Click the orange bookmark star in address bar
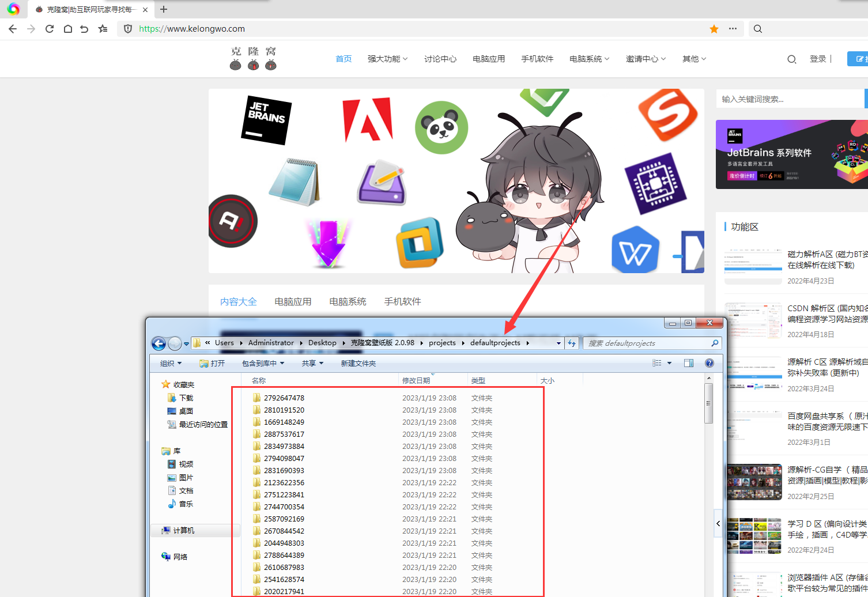This screenshot has width=868, height=597. click(714, 29)
